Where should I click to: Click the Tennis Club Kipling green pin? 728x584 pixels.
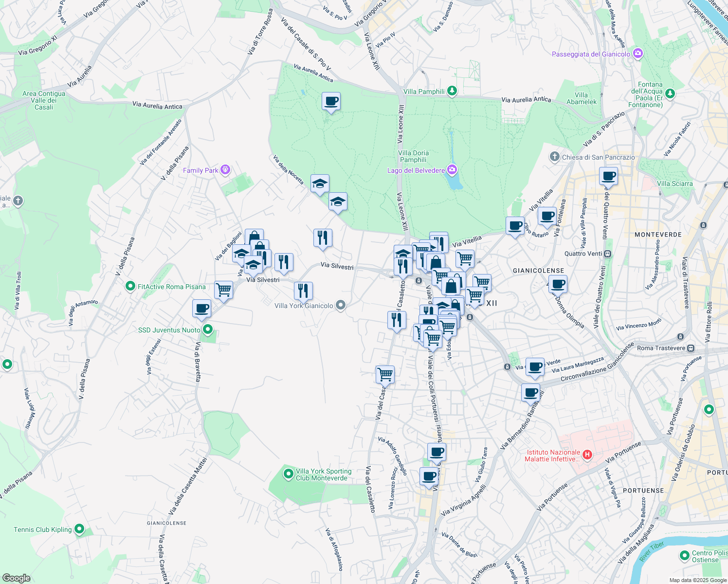79,529
